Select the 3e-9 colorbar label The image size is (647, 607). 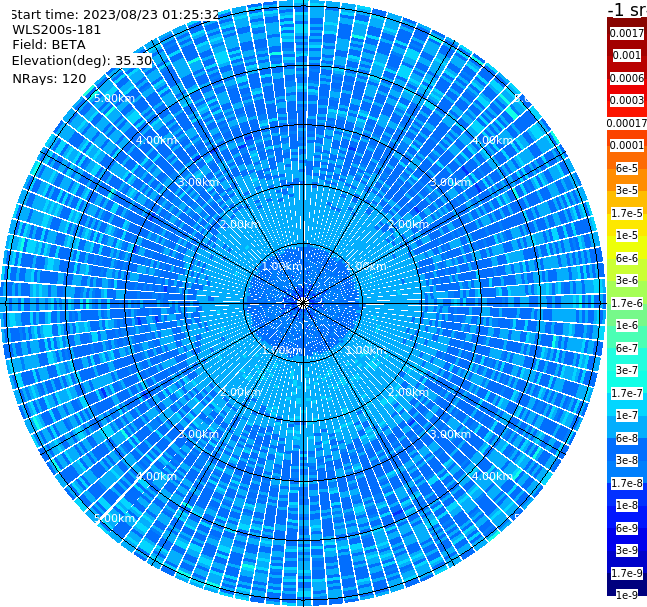[x=627, y=550]
